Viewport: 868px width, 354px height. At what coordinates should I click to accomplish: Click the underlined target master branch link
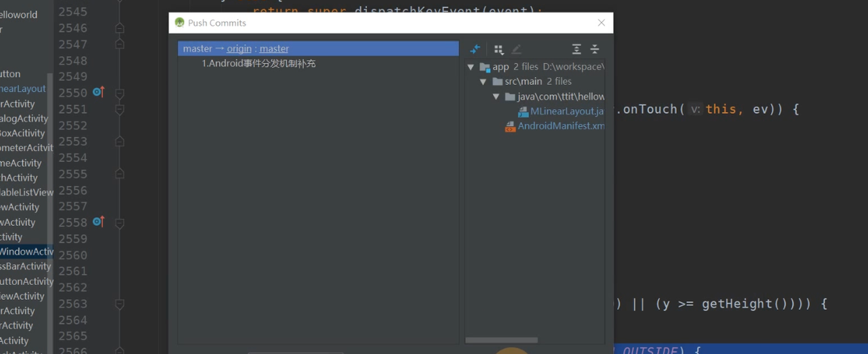coord(274,49)
